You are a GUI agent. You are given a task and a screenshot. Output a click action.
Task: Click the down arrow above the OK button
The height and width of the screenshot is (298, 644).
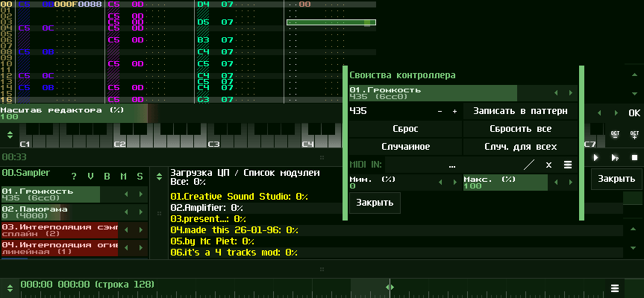click(x=634, y=94)
